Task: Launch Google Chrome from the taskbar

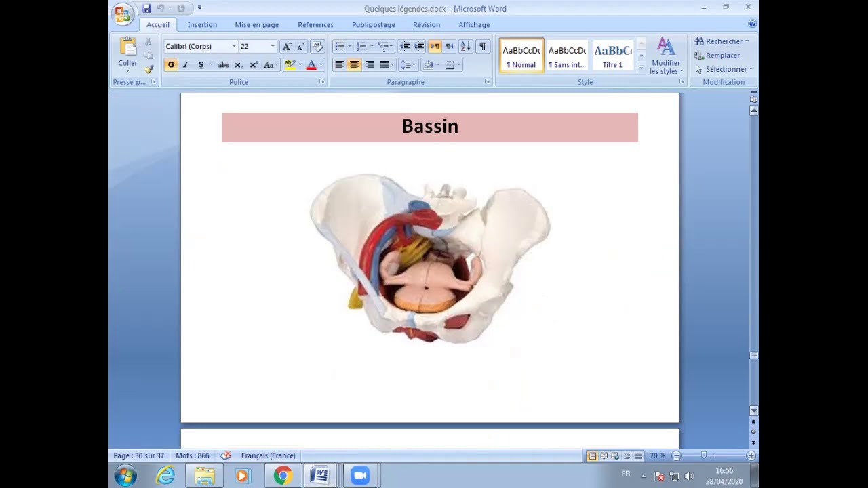Action: point(283,476)
